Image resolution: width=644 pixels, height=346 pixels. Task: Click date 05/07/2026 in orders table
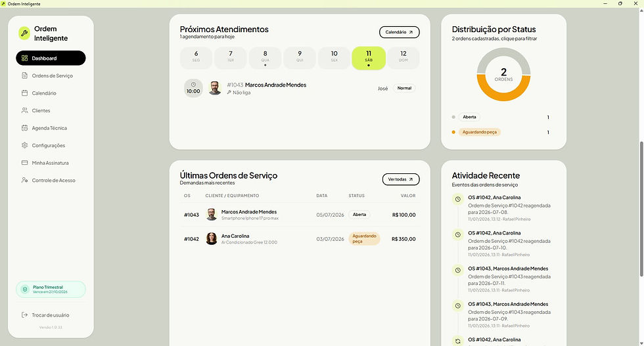pyautogui.click(x=330, y=215)
